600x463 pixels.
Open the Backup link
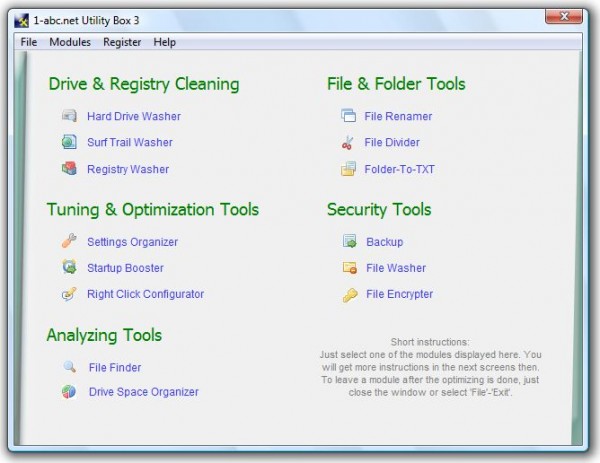click(385, 242)
